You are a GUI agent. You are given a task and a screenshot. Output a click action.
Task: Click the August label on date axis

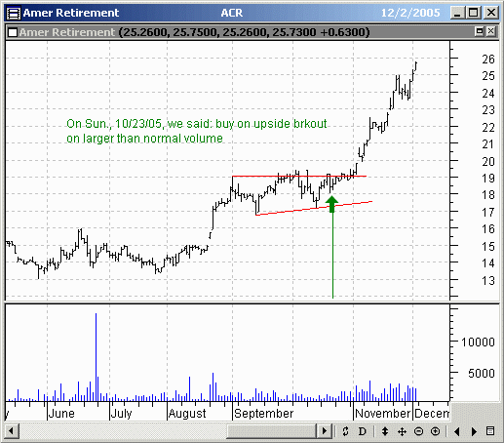(x=187, y=414)
